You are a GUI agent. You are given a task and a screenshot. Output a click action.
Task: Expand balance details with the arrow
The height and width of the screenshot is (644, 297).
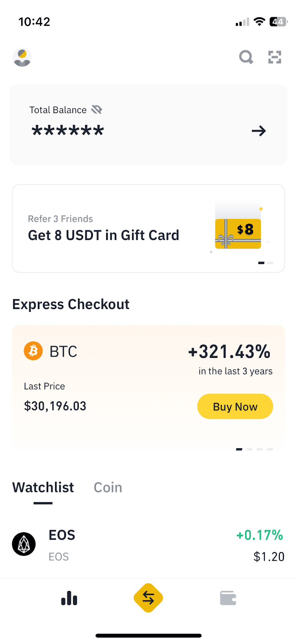(259, 131)
